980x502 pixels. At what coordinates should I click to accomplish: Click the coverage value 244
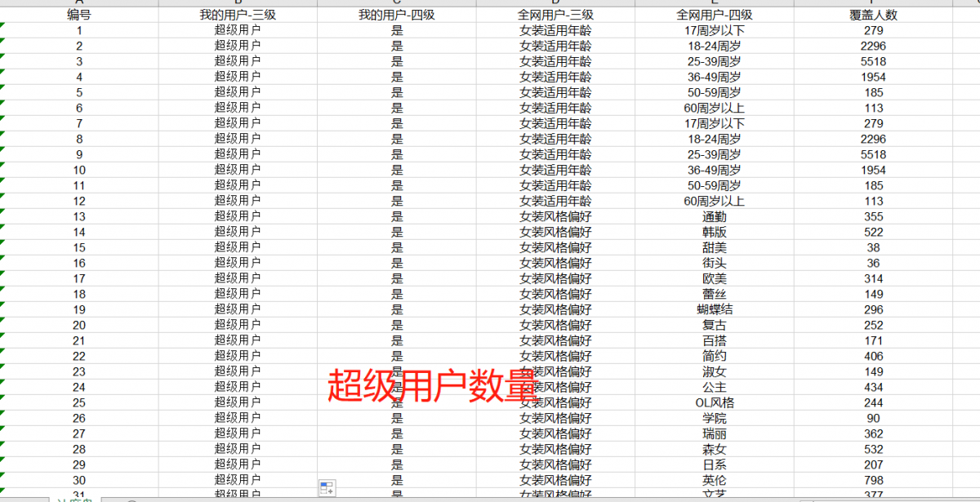[873, 402]
